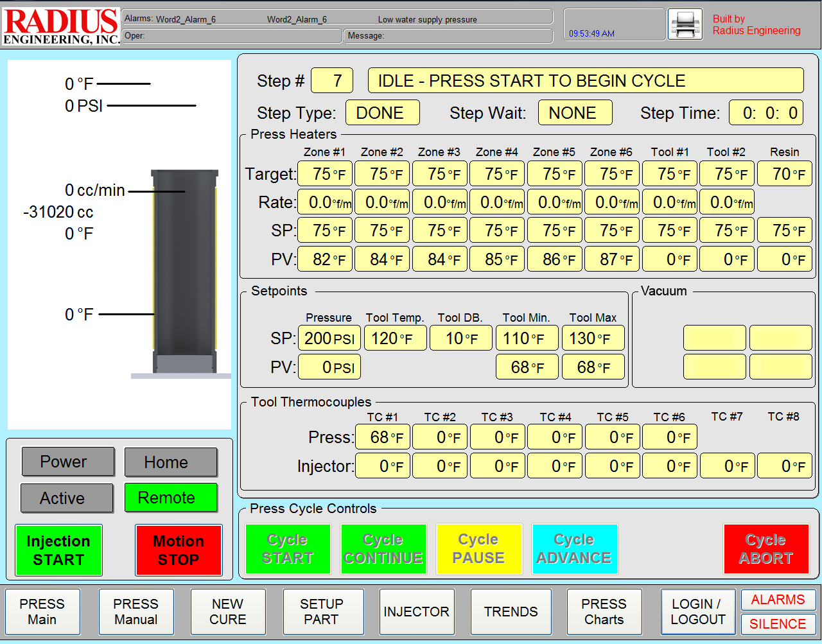Screen dimensions: 822x644
Task: Pause the cycle using Cycle PAUSE
Action: coord(478,549)
